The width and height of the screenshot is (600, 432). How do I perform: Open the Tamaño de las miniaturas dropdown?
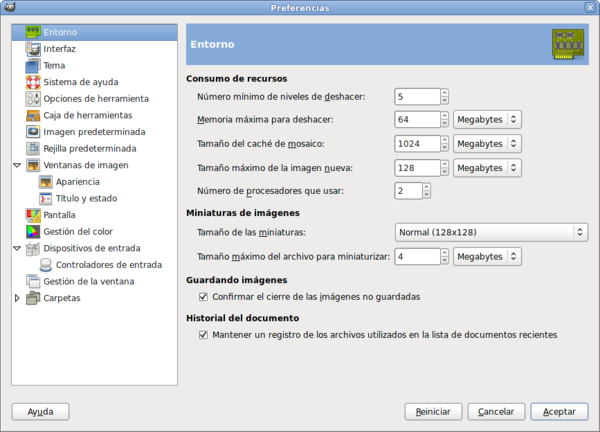point(490,232)
